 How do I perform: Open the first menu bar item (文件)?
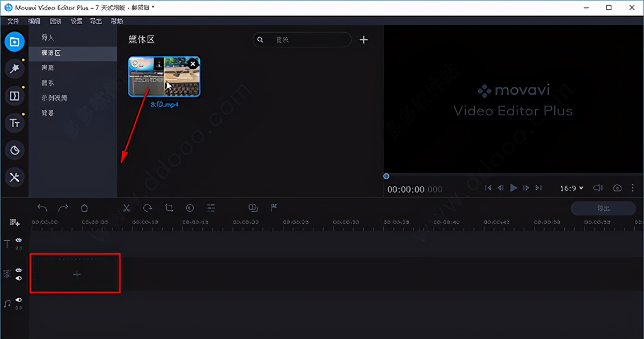coord(13,21)
